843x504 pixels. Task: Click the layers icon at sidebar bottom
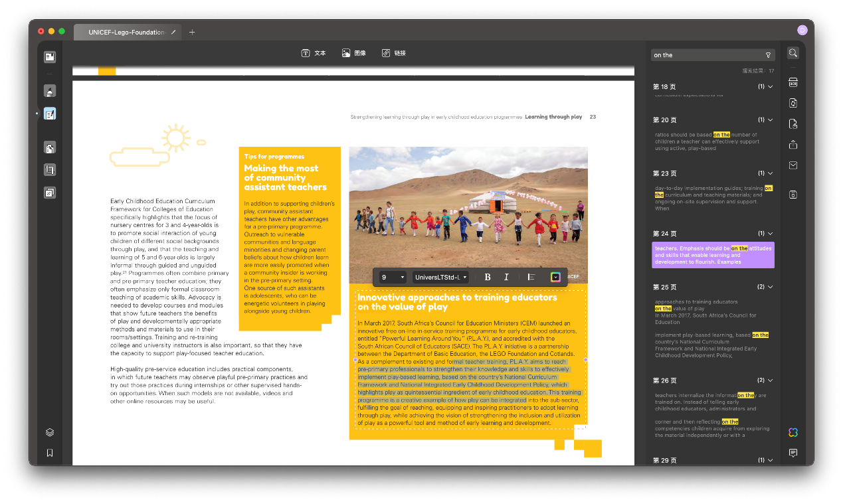pos(50,432)
